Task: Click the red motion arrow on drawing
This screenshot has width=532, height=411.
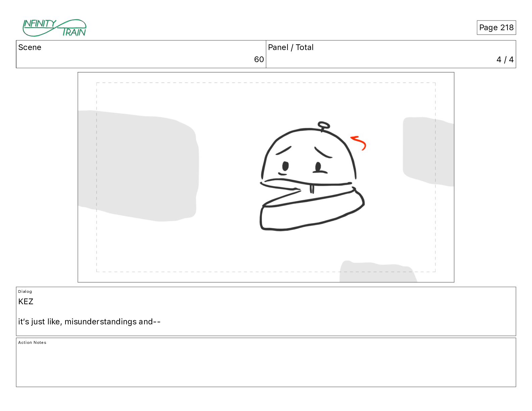Action: 359,143
